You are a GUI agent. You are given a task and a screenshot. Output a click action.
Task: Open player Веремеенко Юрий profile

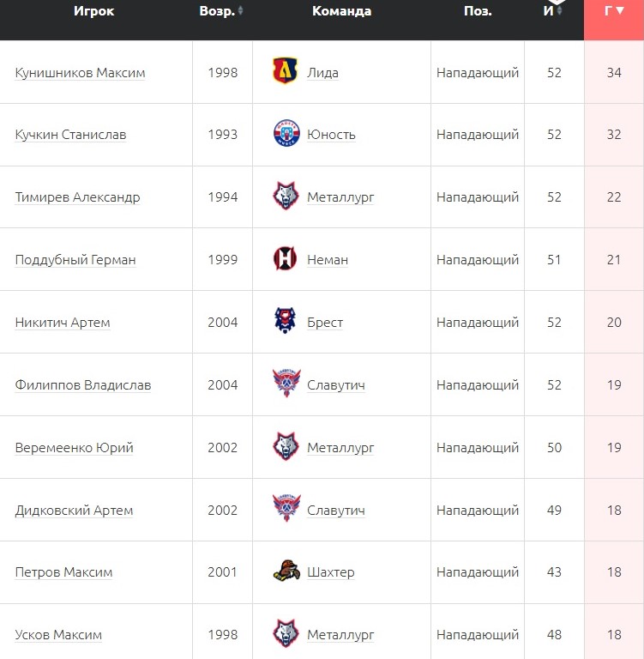pos(74,448)
